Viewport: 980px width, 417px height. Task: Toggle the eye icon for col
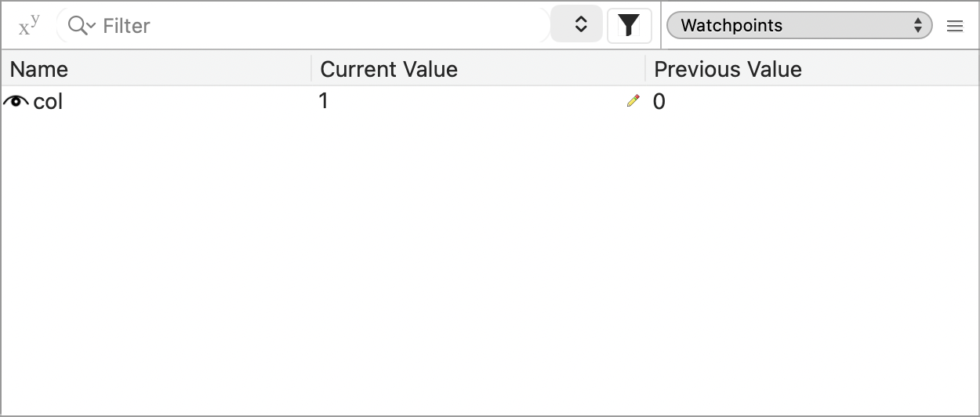(x=16, y=101)
